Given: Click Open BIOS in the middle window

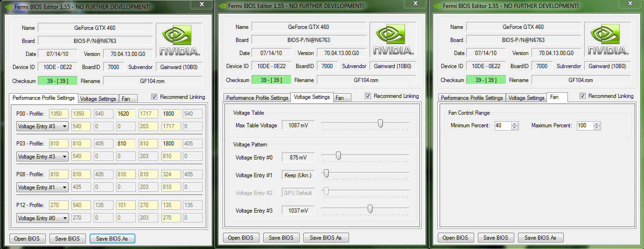Looking at the screenshot, I should click(x=241, y=237).
